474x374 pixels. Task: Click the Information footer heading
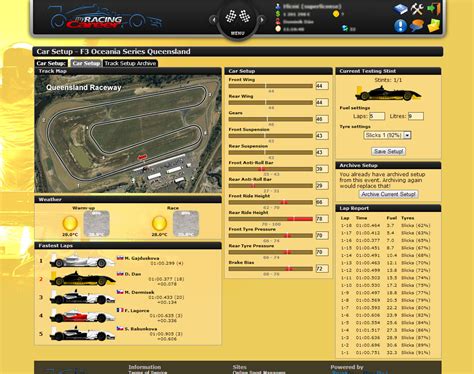coord(145,367)
